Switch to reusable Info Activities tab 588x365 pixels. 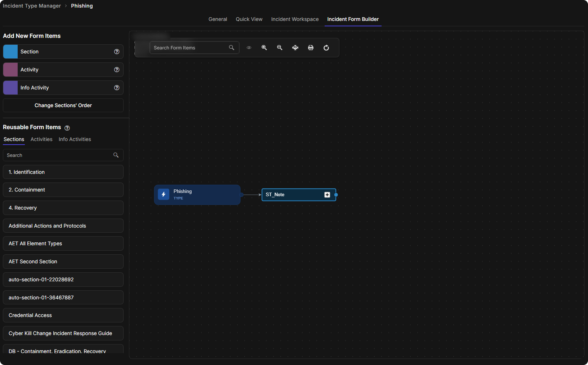coord(75,139)
